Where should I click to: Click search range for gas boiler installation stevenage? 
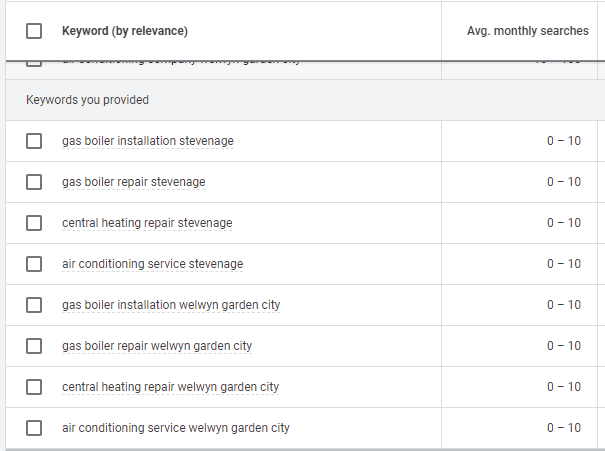tap(563, 141)
